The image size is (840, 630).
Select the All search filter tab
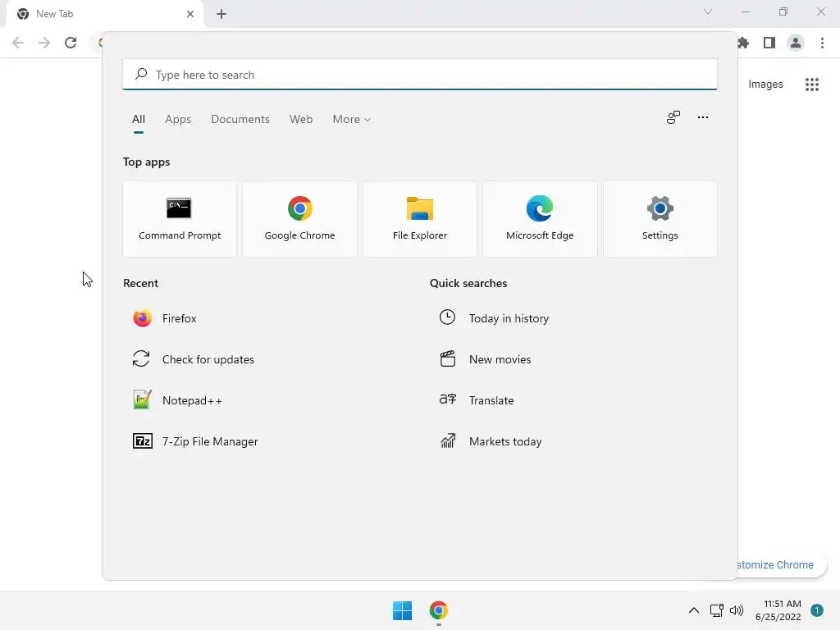[138, 120]
